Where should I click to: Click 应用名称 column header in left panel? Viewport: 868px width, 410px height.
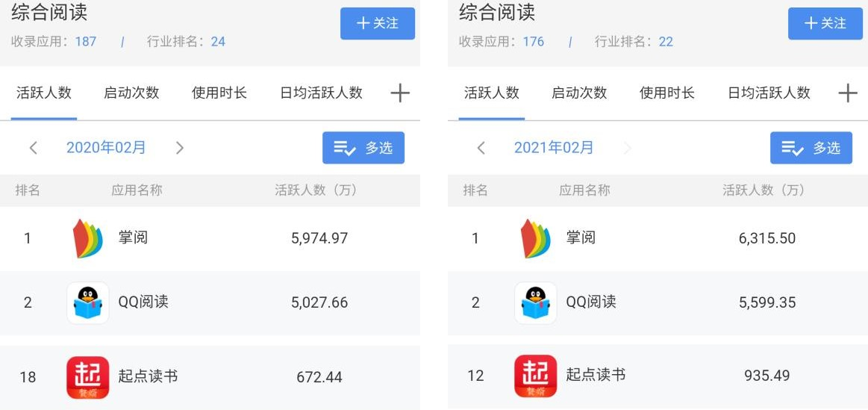[x=137, y=190]
